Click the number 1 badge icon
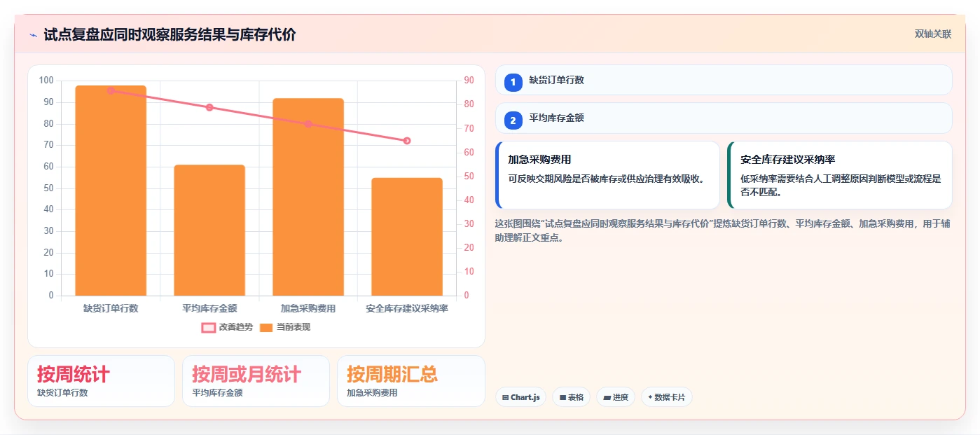This screenshot has width=980, height=435. tap(513, 82)
